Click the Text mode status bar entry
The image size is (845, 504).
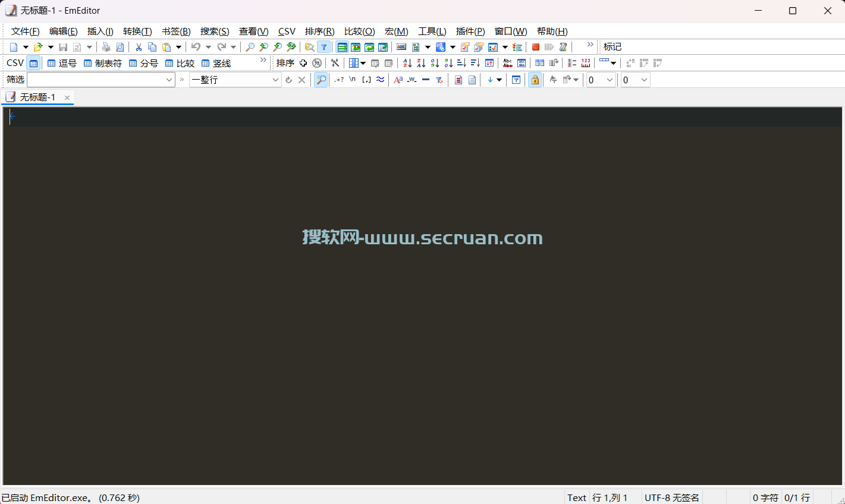tap(577, 497)
